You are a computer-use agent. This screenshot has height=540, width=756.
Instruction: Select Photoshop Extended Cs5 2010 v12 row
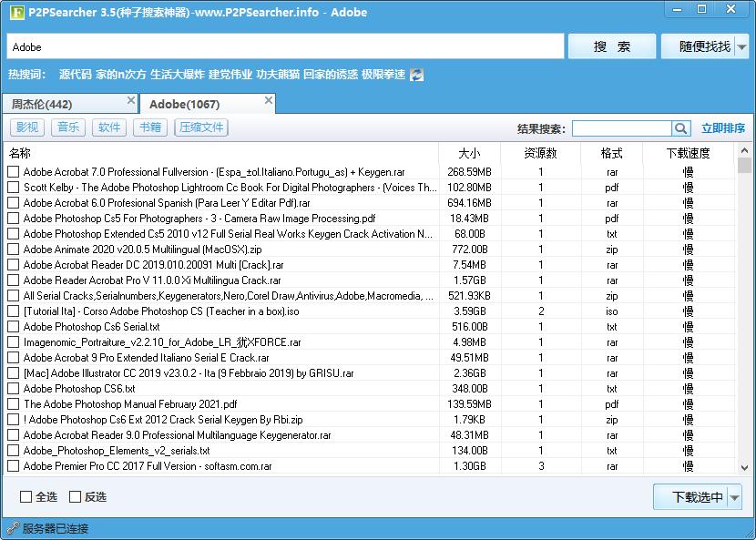(369, 234)
